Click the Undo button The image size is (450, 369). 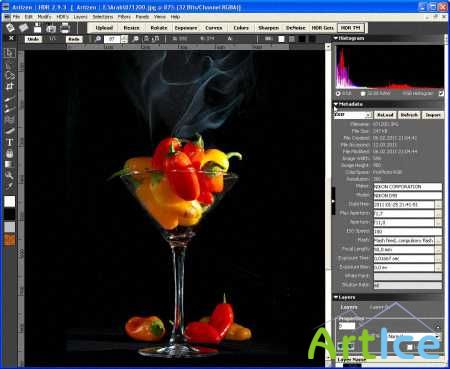[x=33, y=39]
